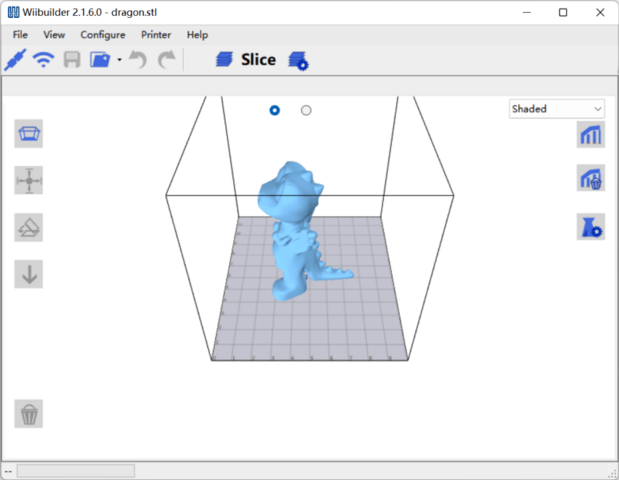Select the move/scale model tool

click(x=29, y=181)
